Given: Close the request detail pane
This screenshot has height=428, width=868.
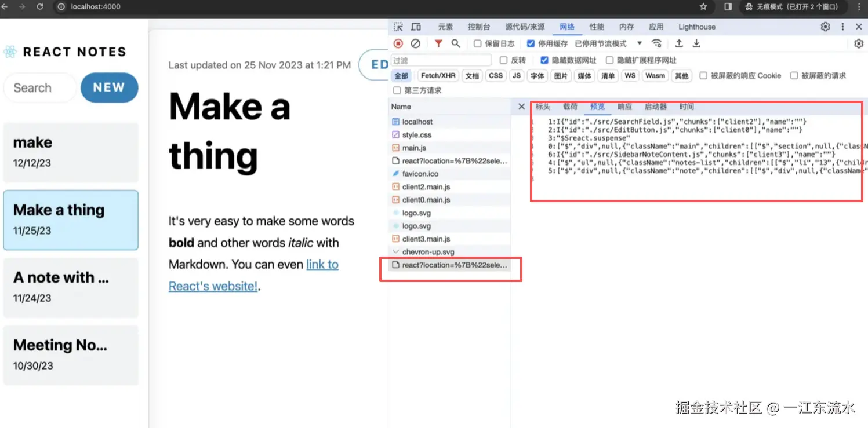Looking at the screenshot, I should [521, 107].
